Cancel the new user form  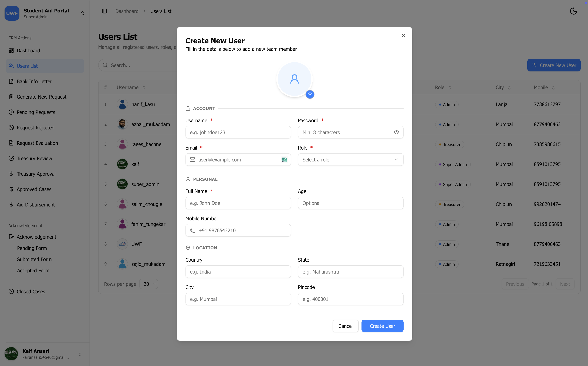pyautogui.click(x=345, y=326)
